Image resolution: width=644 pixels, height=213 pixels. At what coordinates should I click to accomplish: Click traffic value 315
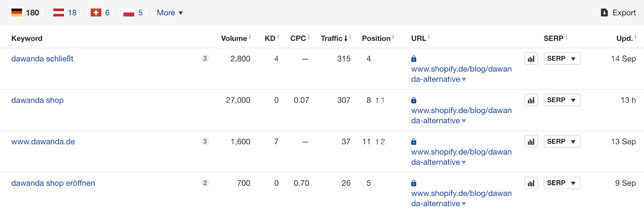[344, 59]
